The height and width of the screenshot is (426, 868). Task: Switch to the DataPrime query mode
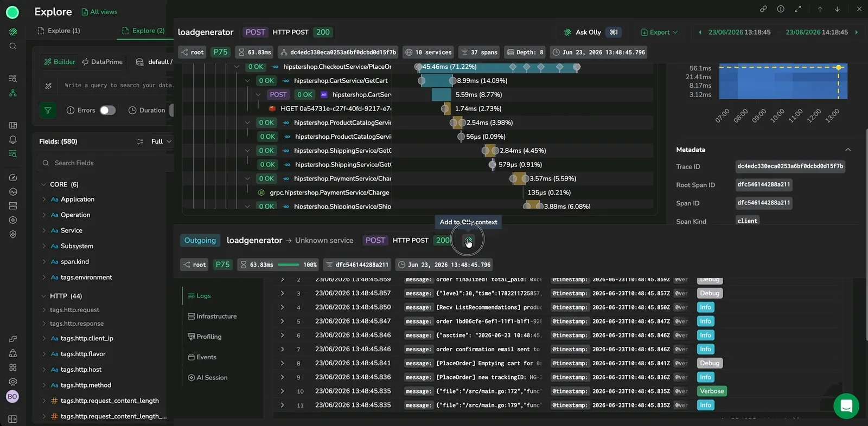coord(102,62)
